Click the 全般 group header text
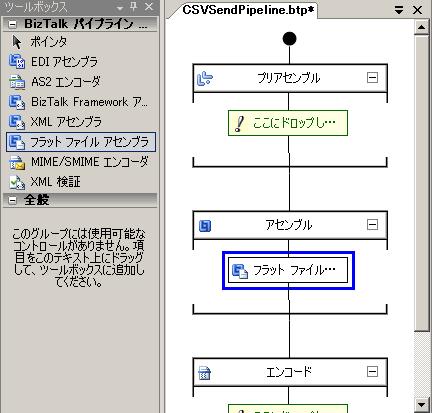Image resolution: width=432 pixels, height=413 pixels. tap(37, 200)
